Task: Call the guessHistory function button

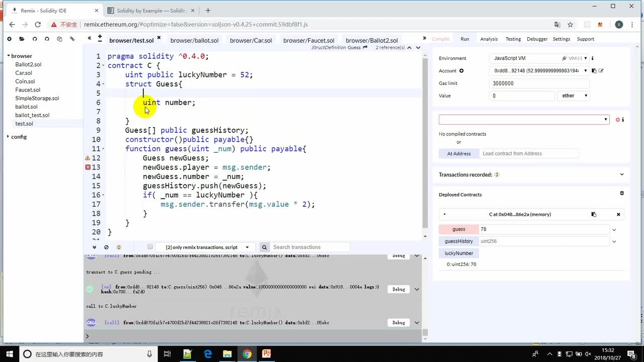Action: pyautogui.click(x=458, y=241)
